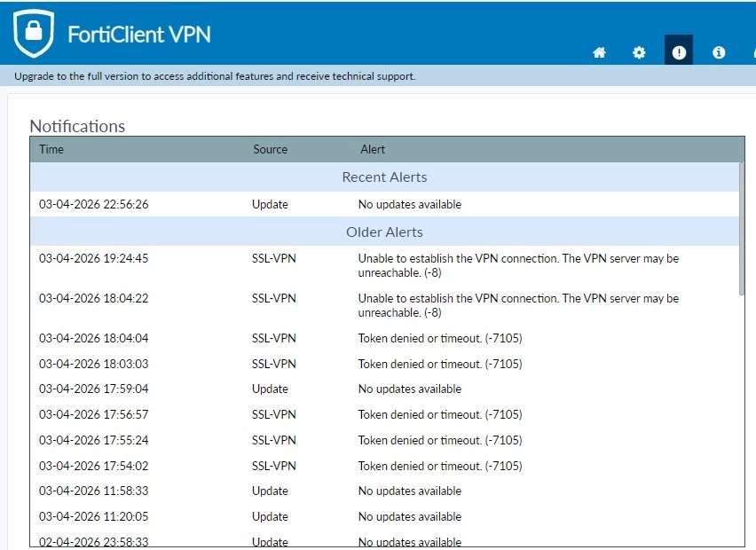Click Update source in 11:20:05 row
Image resolution: width=756 pixels, height=550 pixels.
pyautogui.click(x=270, y=517)
